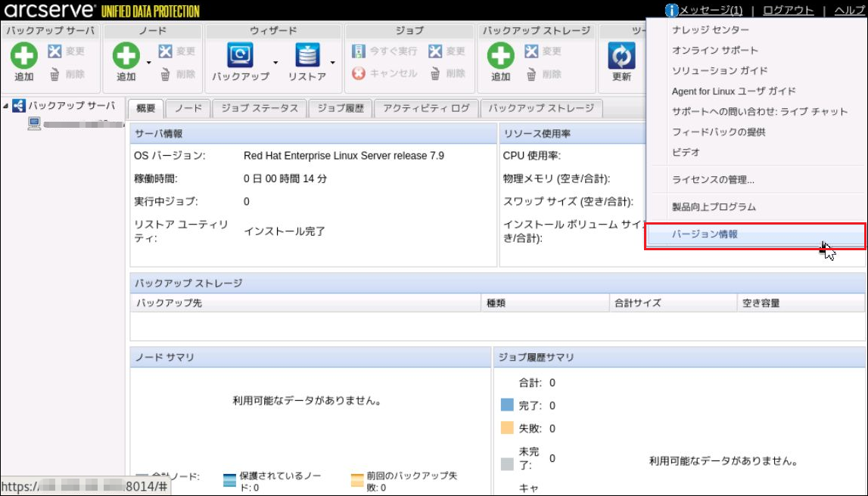Select the バックアップ サーバ tree root icon
Image resolution: width=868 pixels, height=496 pixels.
19,106
